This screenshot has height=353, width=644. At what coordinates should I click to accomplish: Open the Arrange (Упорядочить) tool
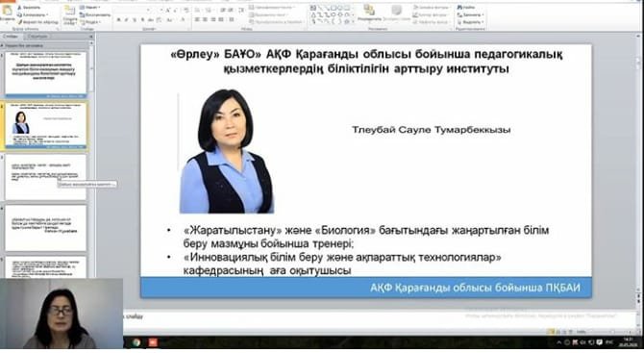(369, 13)
